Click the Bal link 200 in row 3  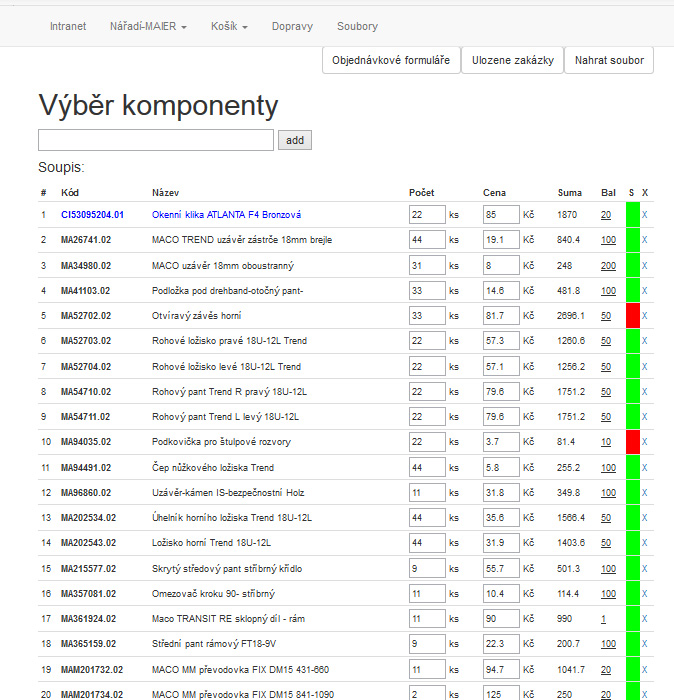click(608, 265)
